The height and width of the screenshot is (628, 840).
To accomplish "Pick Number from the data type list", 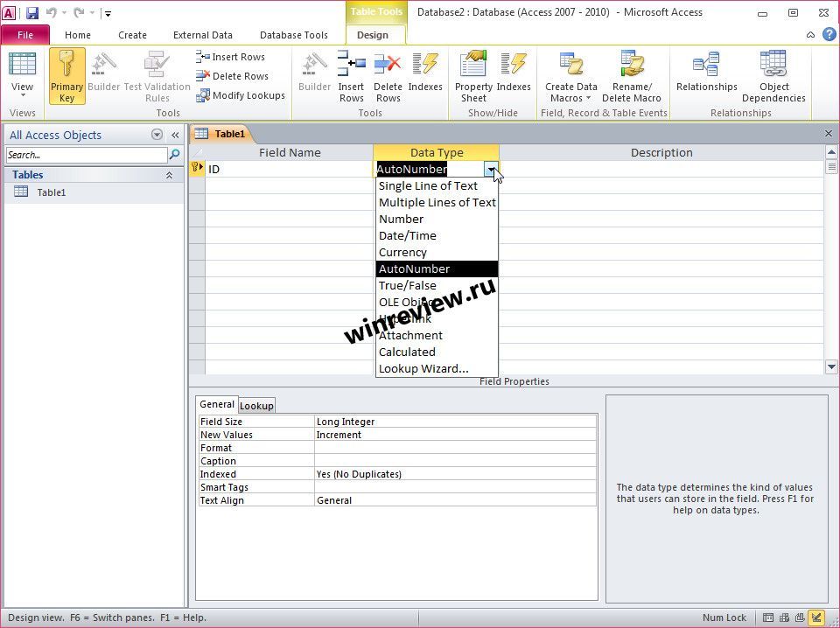I will [437, 219].
